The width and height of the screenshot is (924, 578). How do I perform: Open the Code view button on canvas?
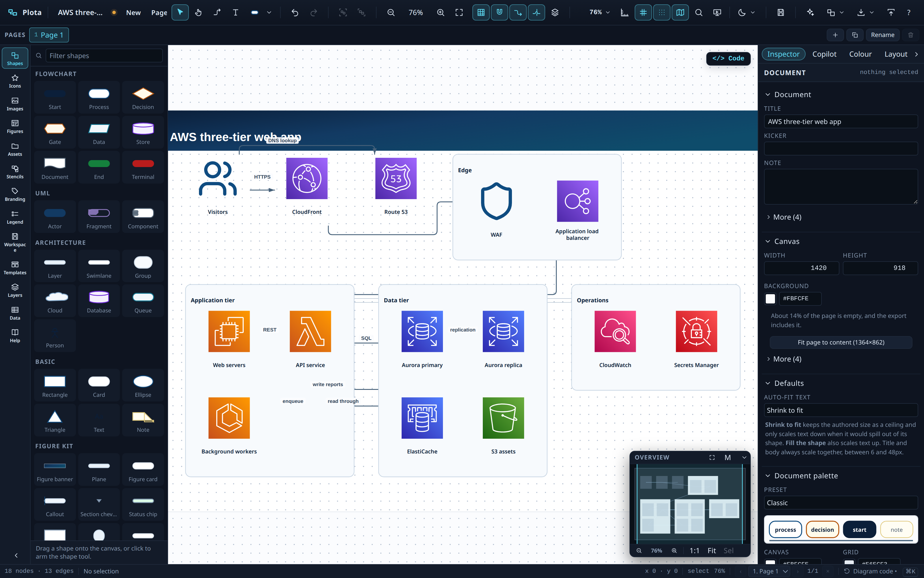click(728, 58)
